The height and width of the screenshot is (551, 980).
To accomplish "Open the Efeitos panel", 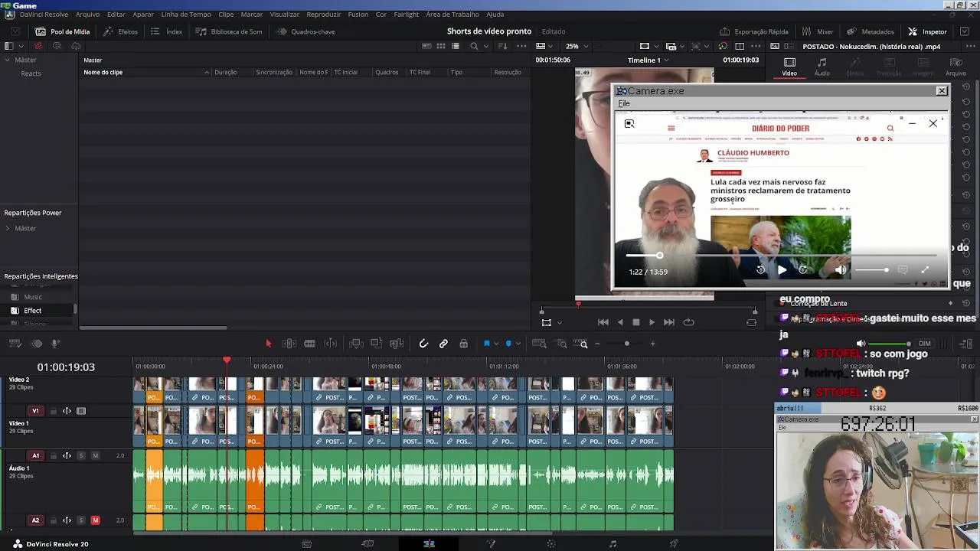I will pyautogui.click(x=121, y=31).
